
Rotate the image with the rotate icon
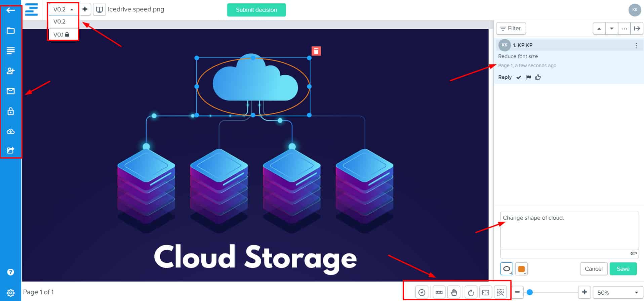471,292
